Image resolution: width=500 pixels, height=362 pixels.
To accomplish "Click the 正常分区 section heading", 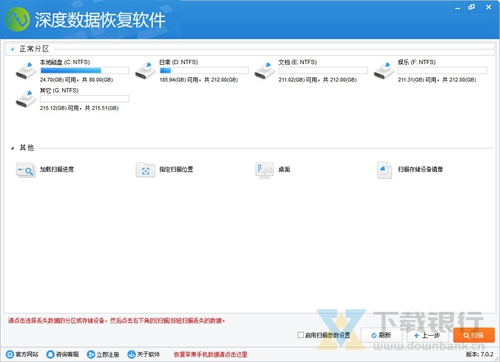I will click(34, 49).
